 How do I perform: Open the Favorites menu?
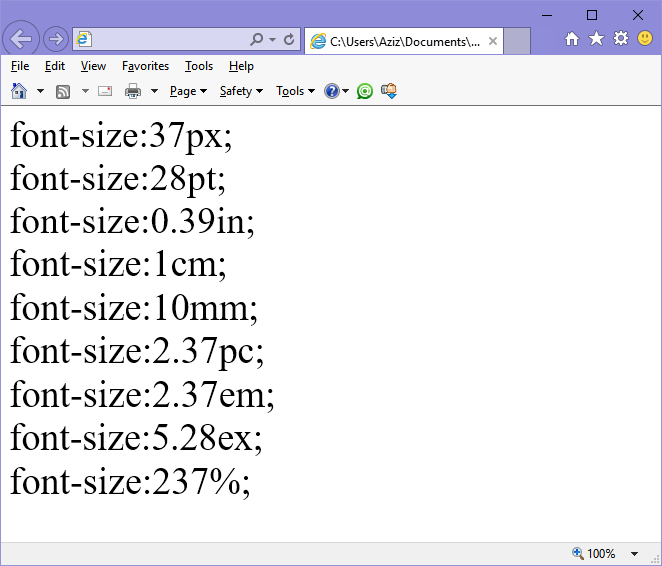pyautogui.click(x=145, y=66)
